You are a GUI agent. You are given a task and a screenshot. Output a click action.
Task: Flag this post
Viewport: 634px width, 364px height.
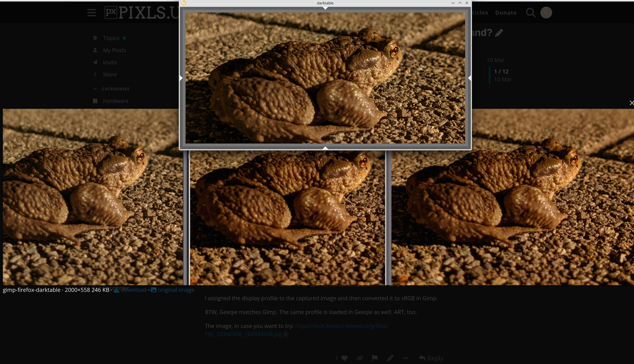(x=375, y=358)
